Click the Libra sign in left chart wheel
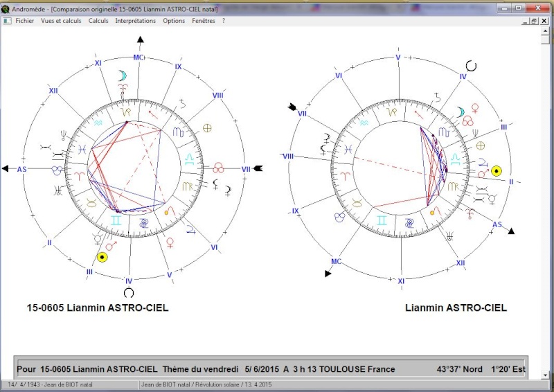The width and height of the screenshot is (554, 392). pyautogui.click(x=190, y=158)
